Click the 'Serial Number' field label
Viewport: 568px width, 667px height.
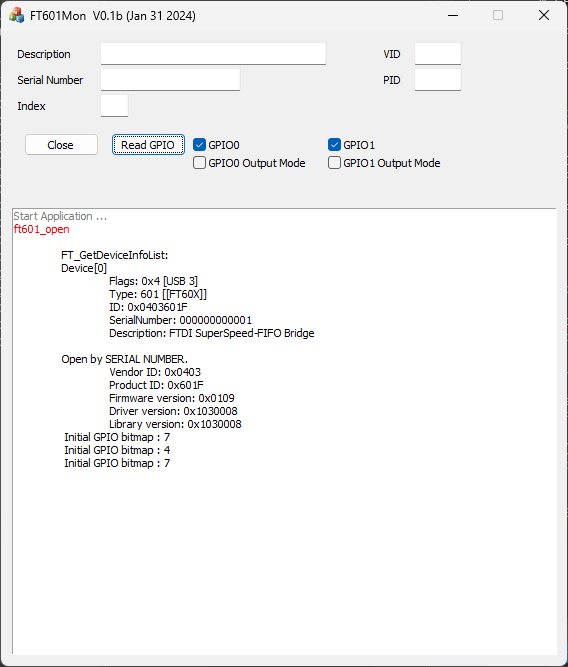click(50, 80)
